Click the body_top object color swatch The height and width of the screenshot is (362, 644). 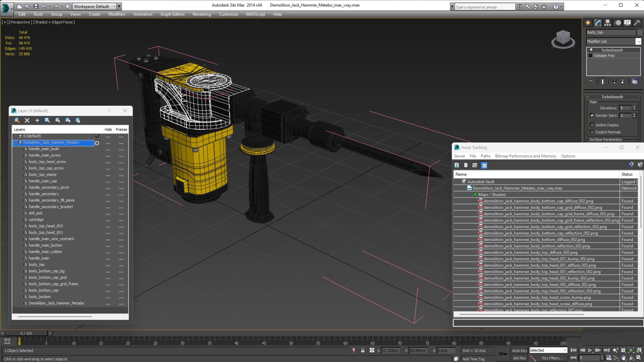coord(639,32)
